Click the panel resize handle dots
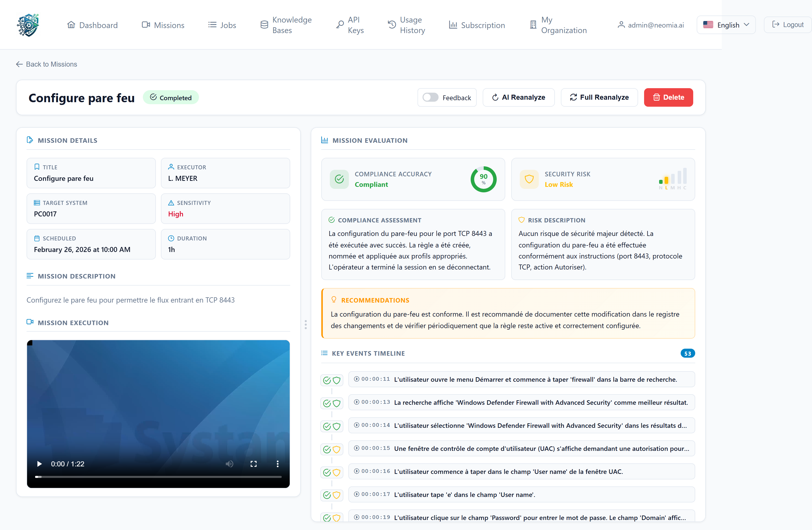 (x=306, y=324)
